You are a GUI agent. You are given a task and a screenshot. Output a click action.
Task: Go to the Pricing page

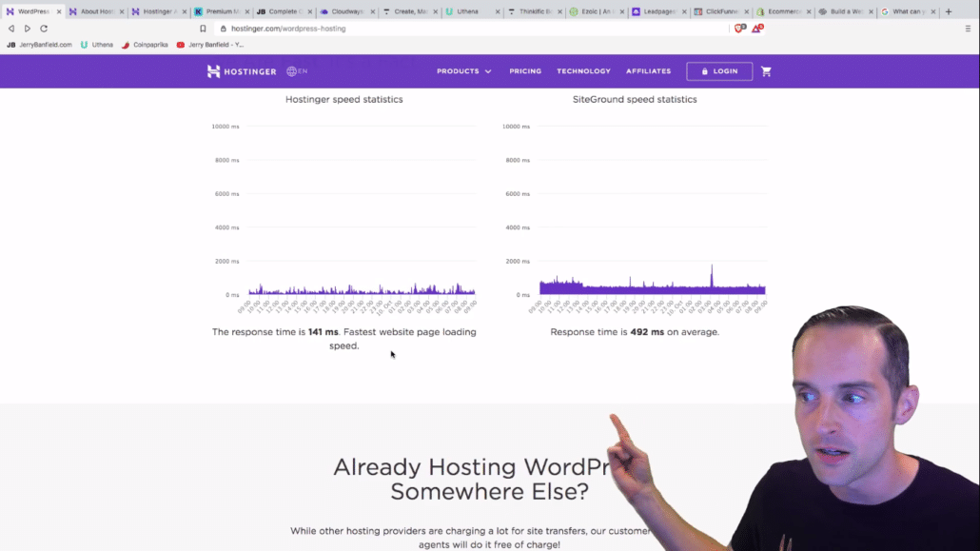click(525, 71)
